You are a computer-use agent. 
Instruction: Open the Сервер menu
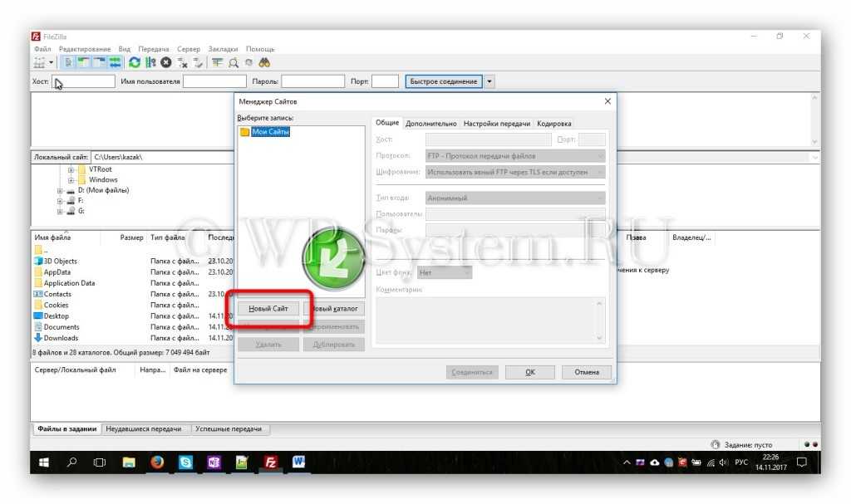189,49
